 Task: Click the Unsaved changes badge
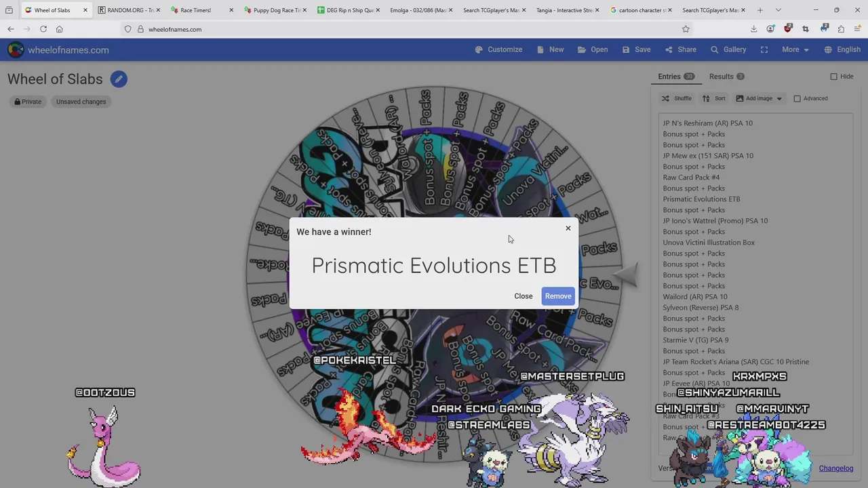81,102
